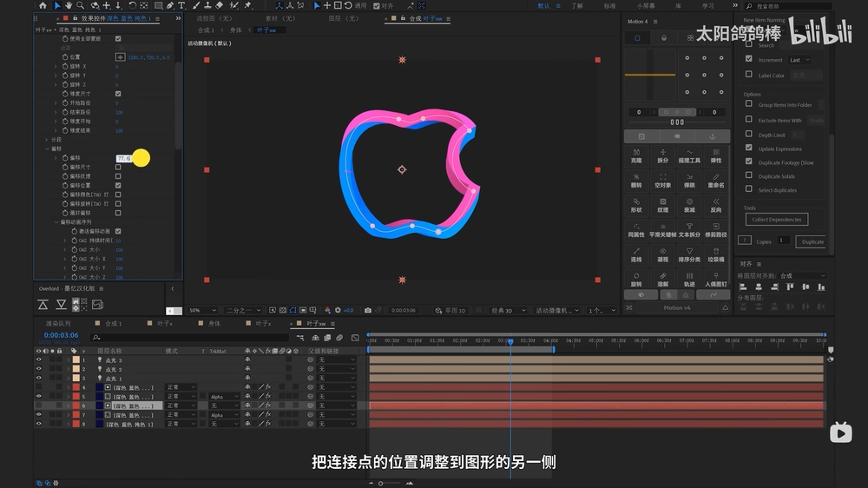Select the Hand tool
This screenshot has height=488, width=868.
(69, 5)
